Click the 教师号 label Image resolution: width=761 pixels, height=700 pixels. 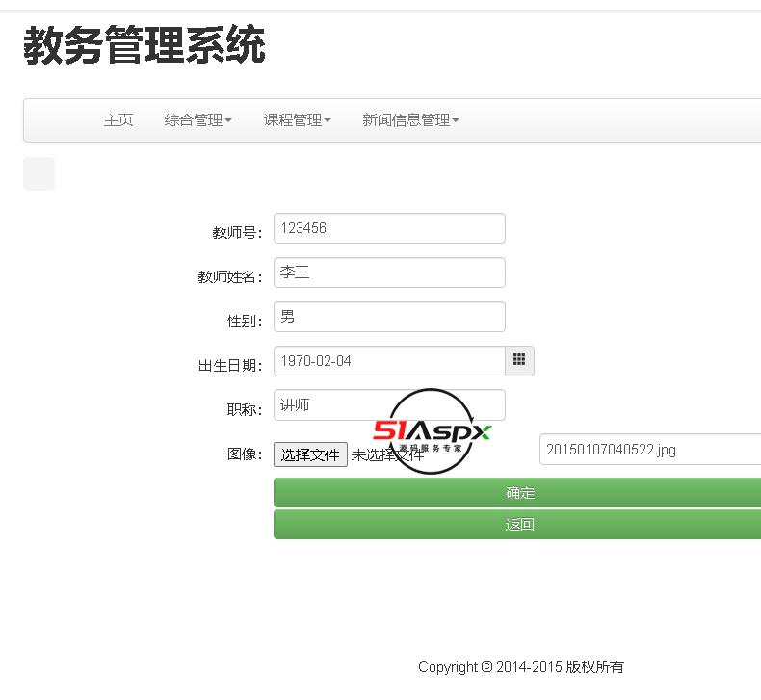coord(237,232)
